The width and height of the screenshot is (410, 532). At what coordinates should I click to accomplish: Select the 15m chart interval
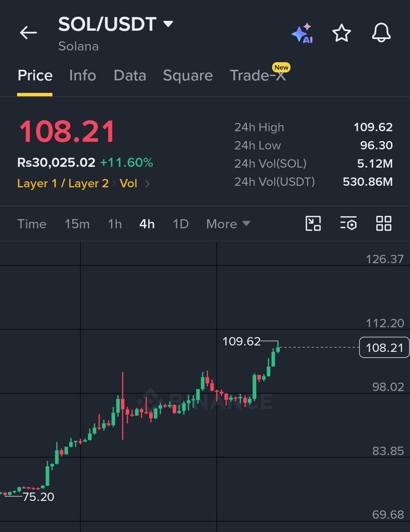click(x=77, y=224)
